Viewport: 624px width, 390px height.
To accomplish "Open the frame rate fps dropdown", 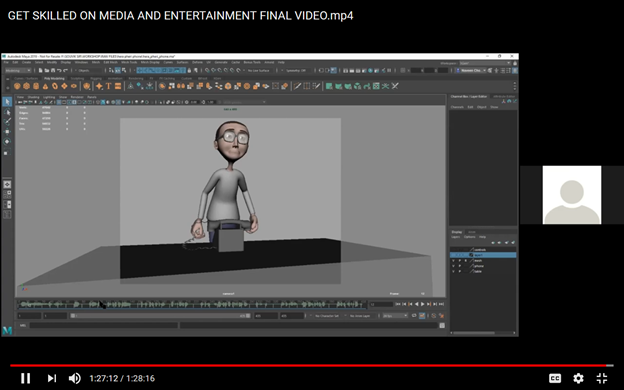I will tap(395, 316).
